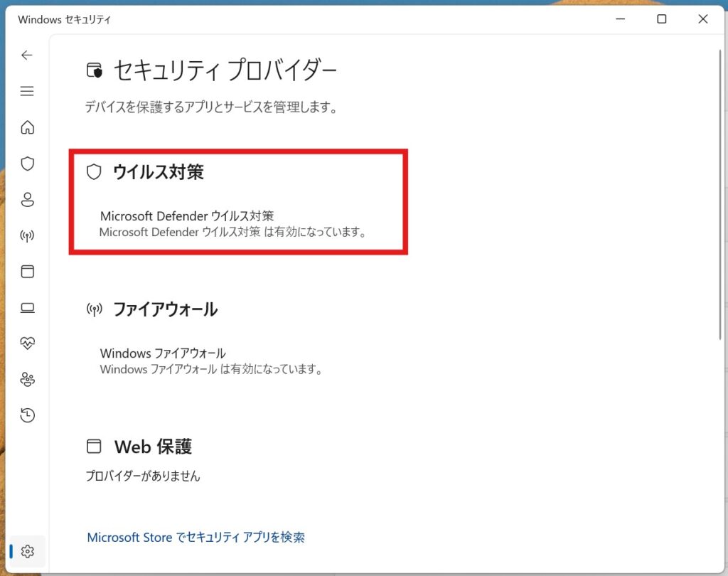Open App & browser control sidebar icon
Viewport: 728px width, 576px height.
click(27, 272)
